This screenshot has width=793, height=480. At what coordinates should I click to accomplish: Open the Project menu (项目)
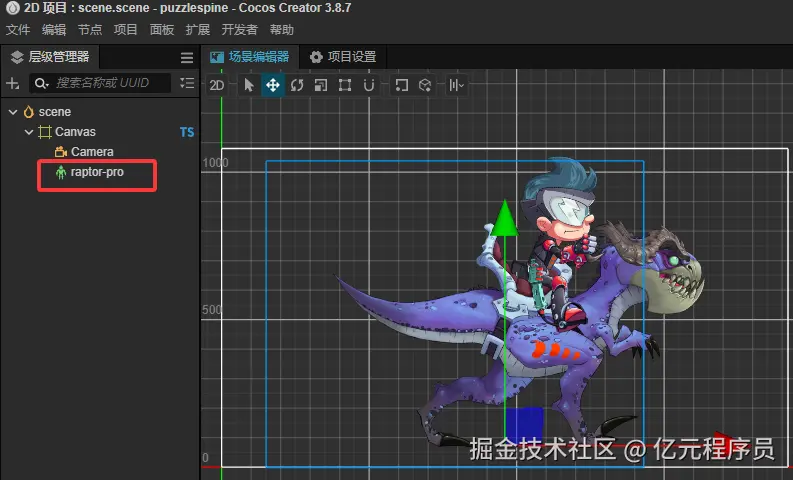pyautogui.click(x=125, y=30)
